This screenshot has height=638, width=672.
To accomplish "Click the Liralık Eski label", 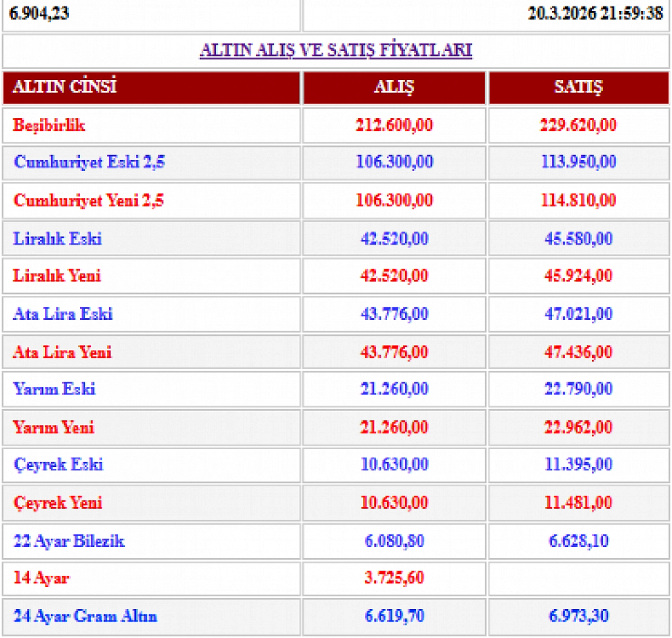I will [x=58, y=239].
